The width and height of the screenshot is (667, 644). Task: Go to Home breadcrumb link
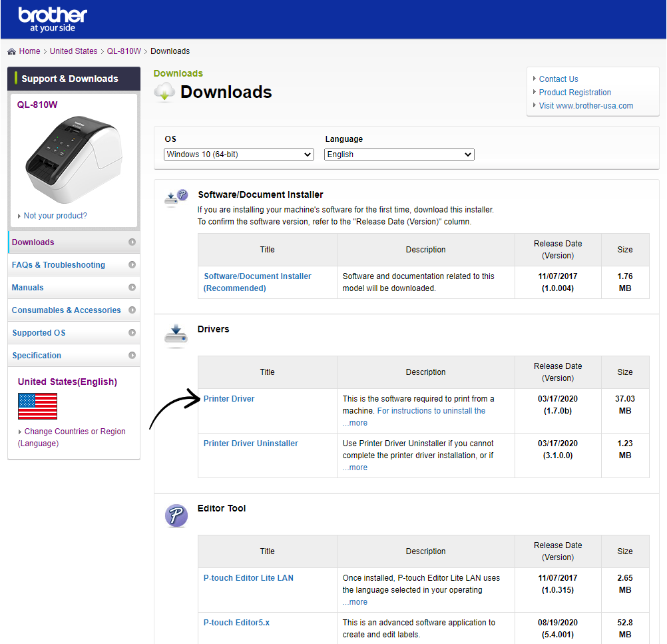pyautogui.click(x=29, y=51)
